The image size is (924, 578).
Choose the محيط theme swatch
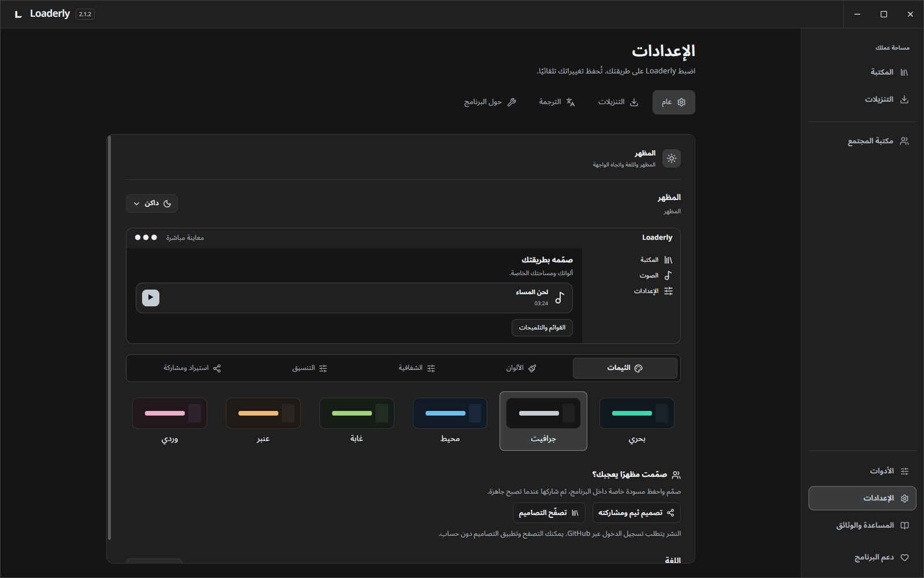point(450,421)
